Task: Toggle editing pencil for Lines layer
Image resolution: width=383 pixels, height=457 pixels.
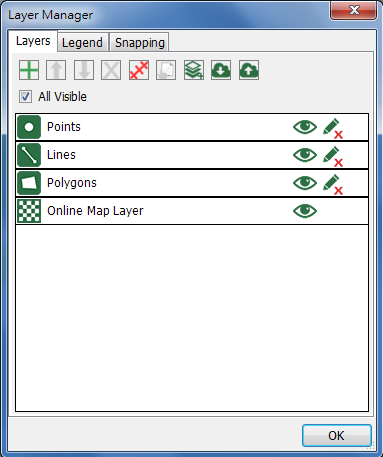Action: 333,156
